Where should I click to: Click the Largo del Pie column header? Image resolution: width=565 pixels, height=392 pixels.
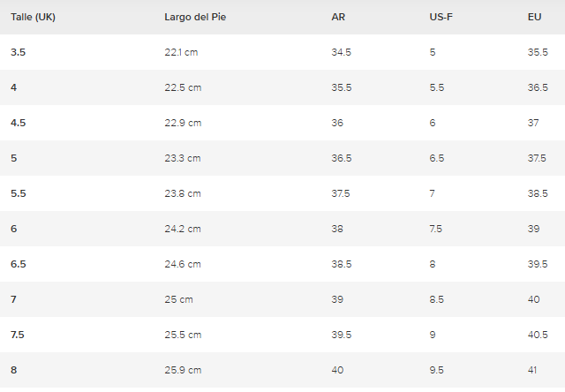pos(195,17)
